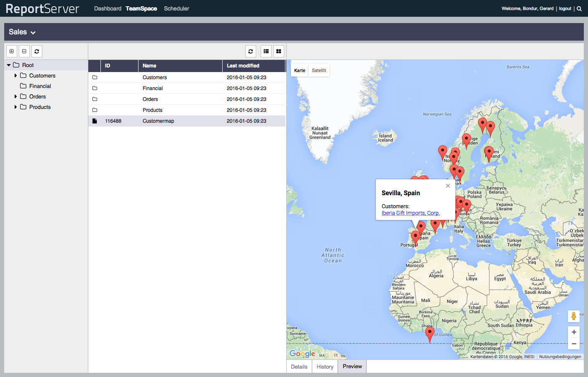Refresh the file list view
The height and width of the screenshot is (377, 588).
pos(251,51)
